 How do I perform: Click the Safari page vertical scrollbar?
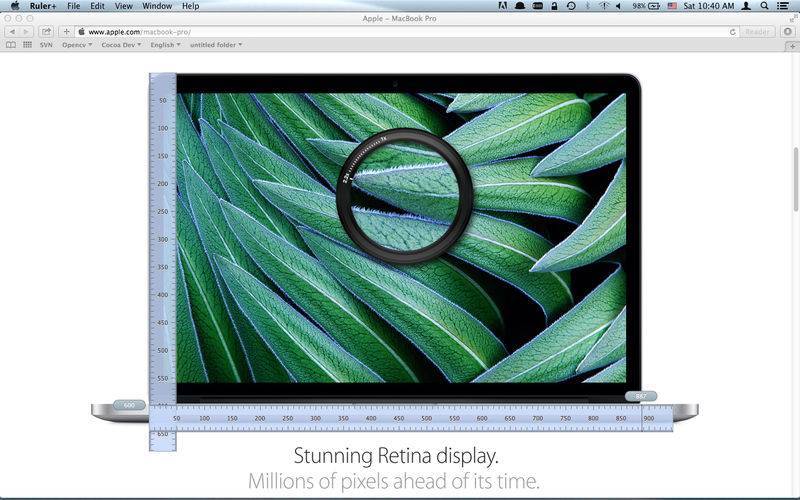[x=795, y=179]
